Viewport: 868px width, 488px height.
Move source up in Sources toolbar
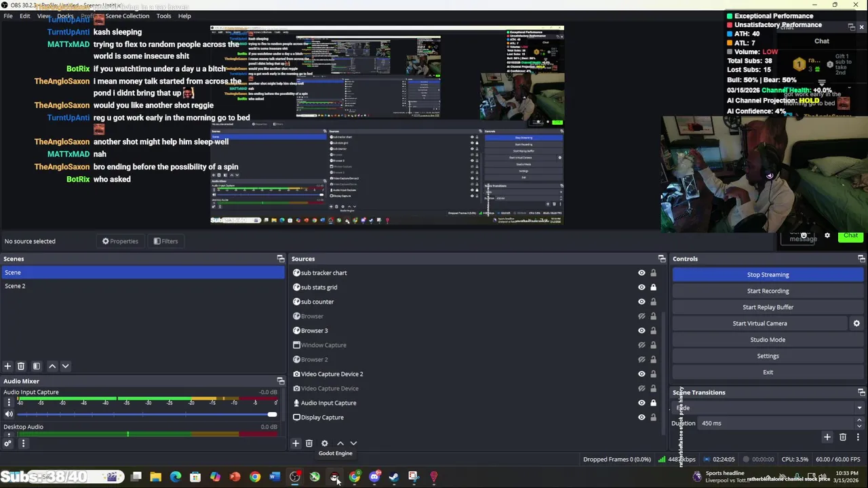(340, 443)
